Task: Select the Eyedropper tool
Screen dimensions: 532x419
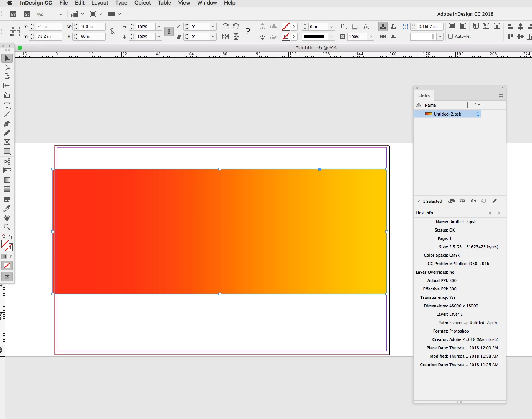Action: (x=7, y=209)
